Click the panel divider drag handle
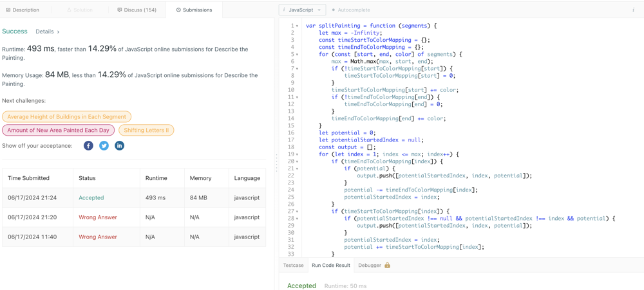644x290 pixels. [277, 163]
